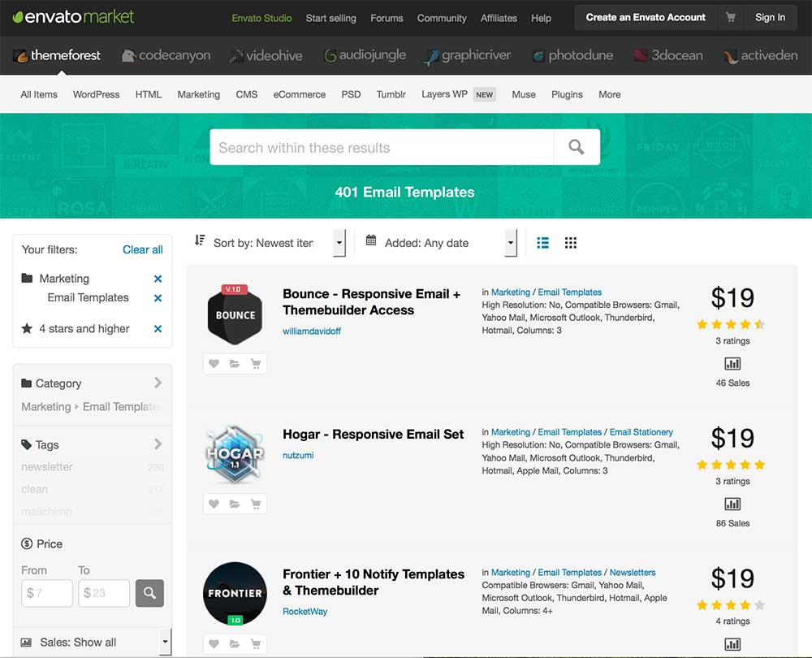
Task: Open the Affiliates link
Action: pyautogui.click(x=499, y=18)
